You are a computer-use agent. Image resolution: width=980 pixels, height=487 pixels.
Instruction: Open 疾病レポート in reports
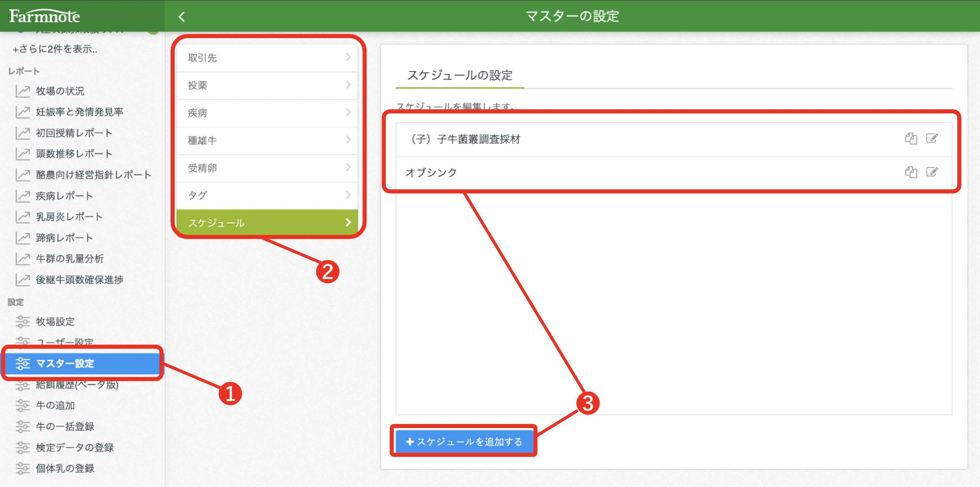[x=64, y=196]
